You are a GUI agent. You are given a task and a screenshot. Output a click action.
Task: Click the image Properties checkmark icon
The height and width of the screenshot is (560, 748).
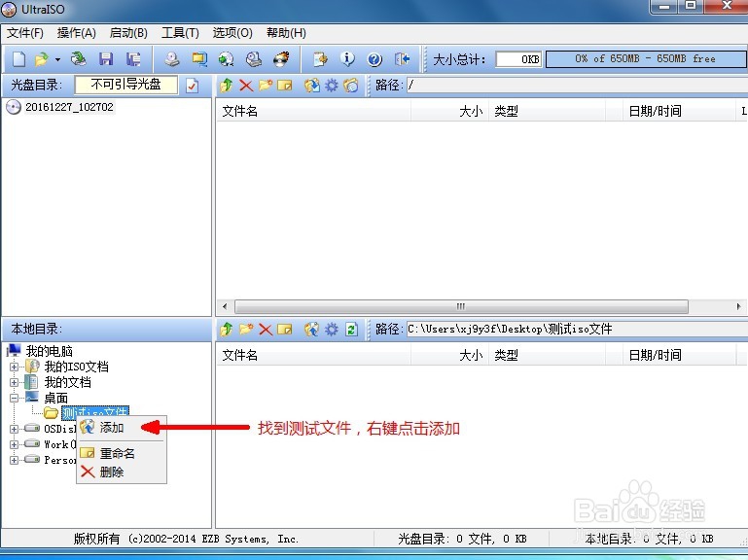click(x=193, y=86)
